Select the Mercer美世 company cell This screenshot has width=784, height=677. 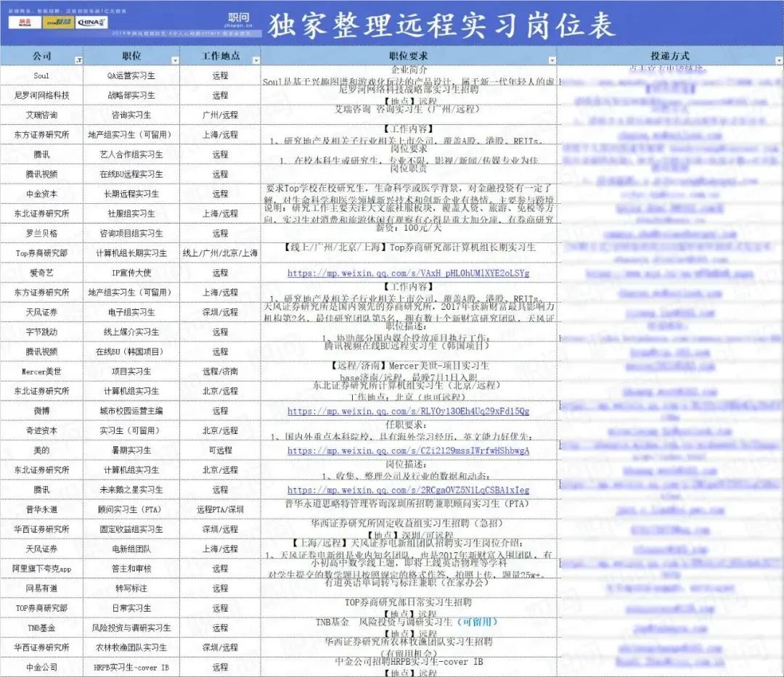(x=41, y=372)
